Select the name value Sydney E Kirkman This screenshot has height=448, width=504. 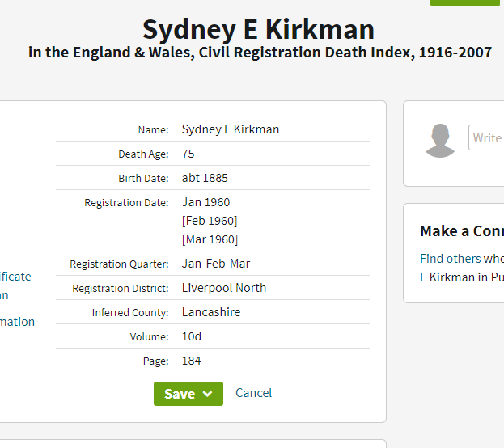click(231, 129)
